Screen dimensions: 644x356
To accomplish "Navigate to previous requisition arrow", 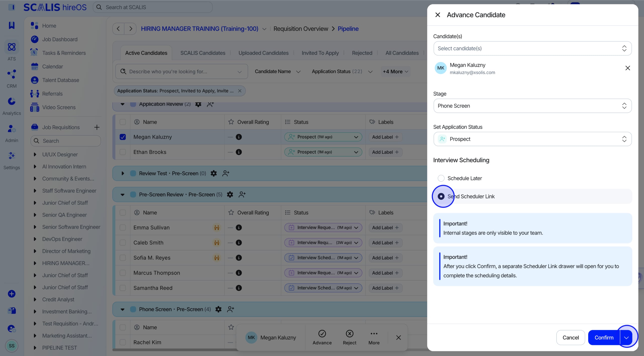I will point(118,29).
